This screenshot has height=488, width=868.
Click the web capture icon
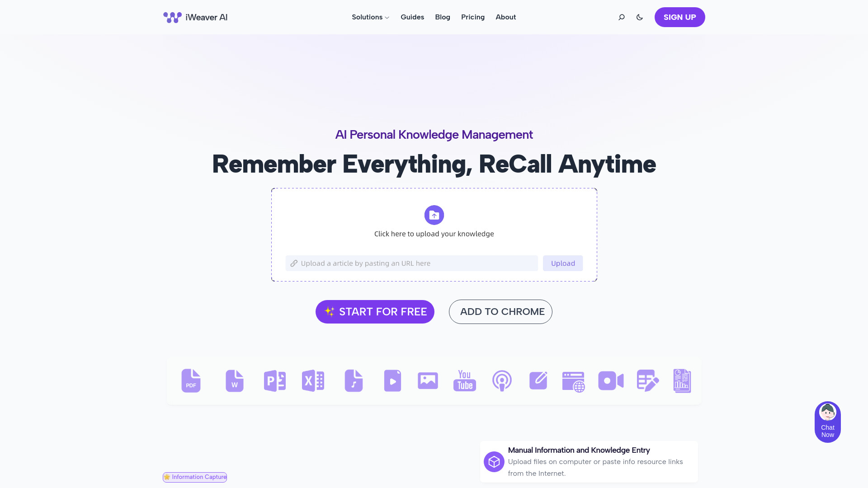pos(574,381)
